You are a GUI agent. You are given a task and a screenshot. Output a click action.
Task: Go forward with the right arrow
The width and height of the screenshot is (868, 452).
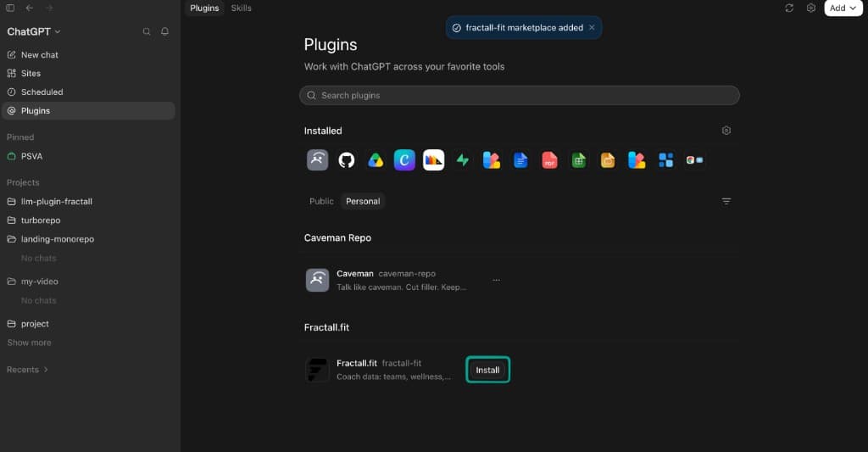coord(49,8)
